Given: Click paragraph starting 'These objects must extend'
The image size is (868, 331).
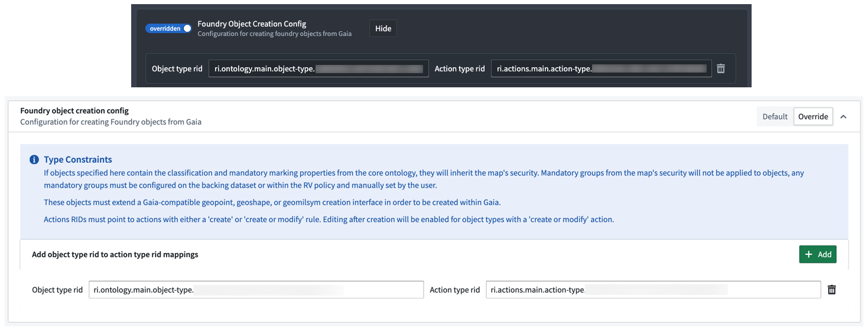Looking at the screenshot, I should [x=272, y=202].
